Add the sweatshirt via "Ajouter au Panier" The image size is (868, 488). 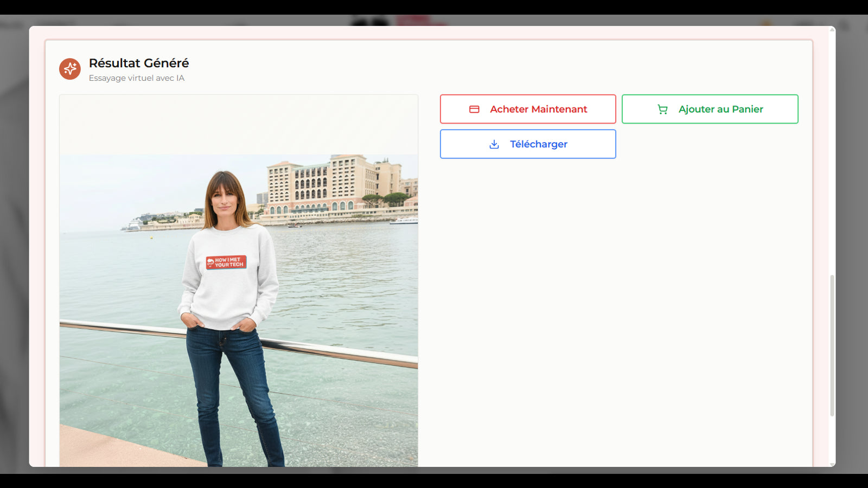pos(709,108)
